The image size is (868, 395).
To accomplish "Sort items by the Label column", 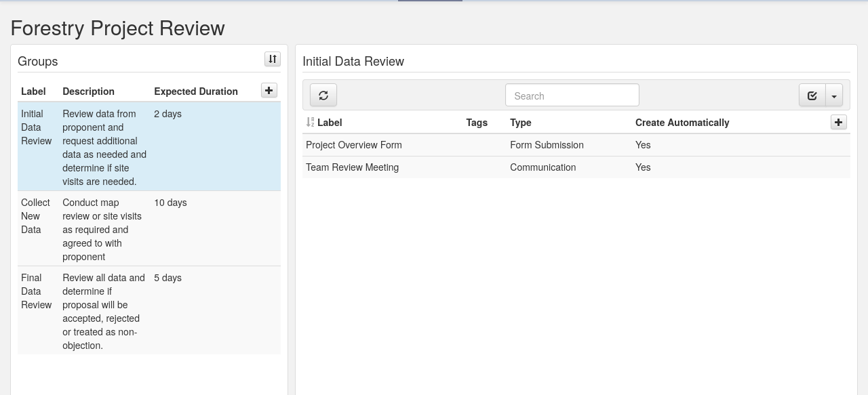I will (324, 123).
